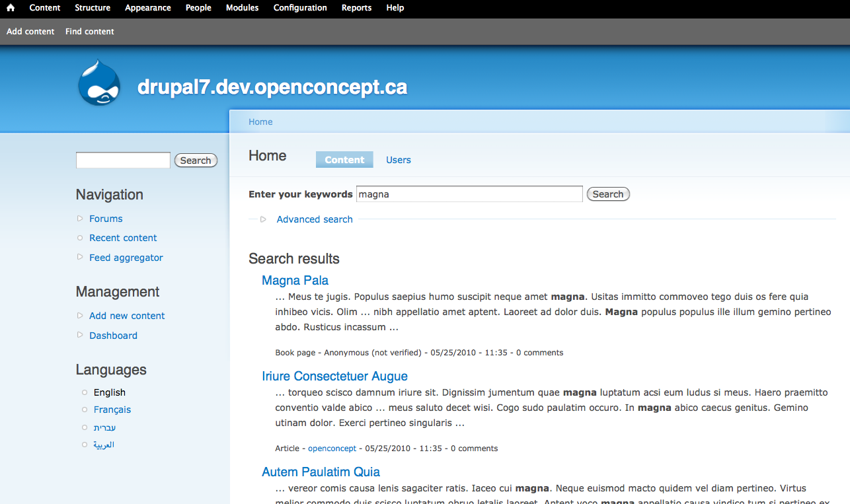This screenshot has width=850, height=504.
Task: Click the Search button beside keywords field
Action: point(608,194)
